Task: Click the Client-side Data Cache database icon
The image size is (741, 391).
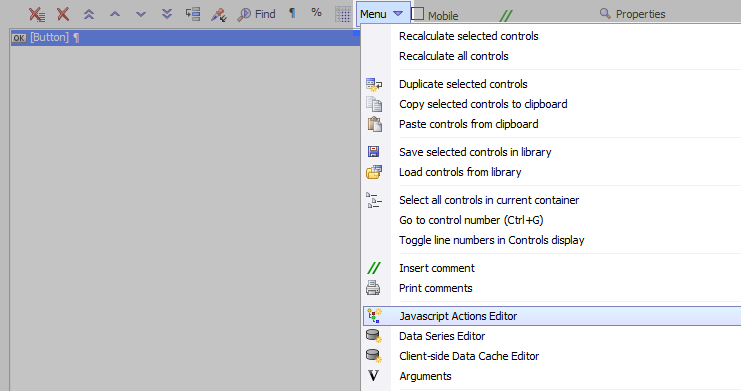Action: (374, 356)
